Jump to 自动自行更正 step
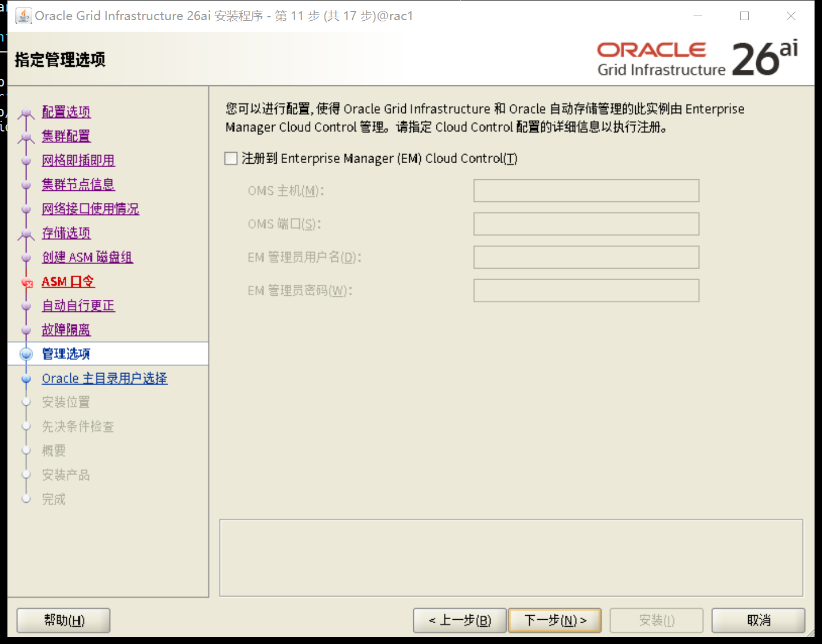Screen dimensions: 822x644 click(x=78, y=306)
